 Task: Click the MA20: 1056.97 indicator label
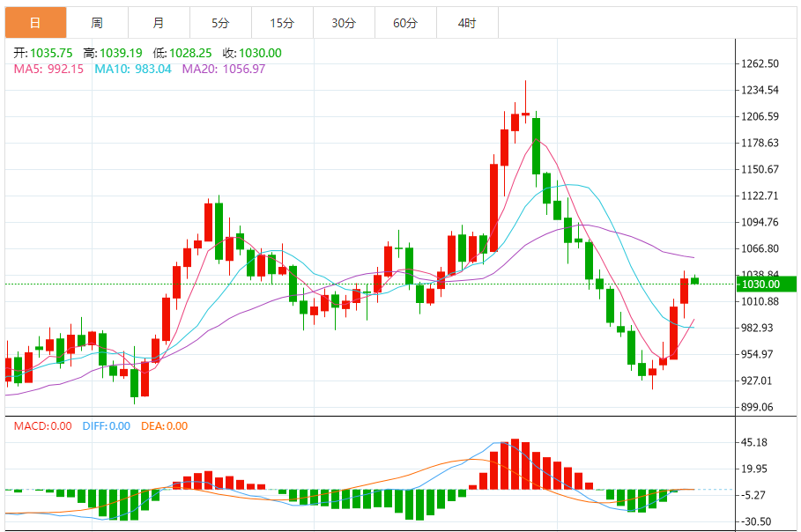[x=224, y=69]
